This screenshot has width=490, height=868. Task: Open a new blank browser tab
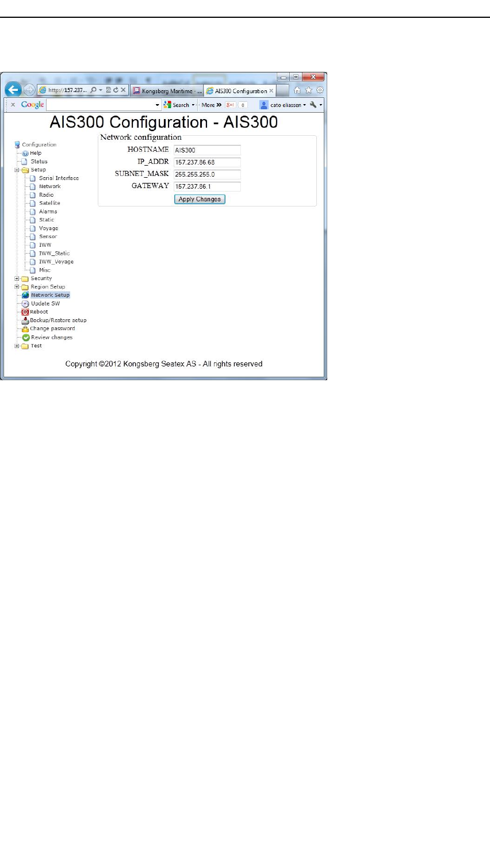click(282, 91)
